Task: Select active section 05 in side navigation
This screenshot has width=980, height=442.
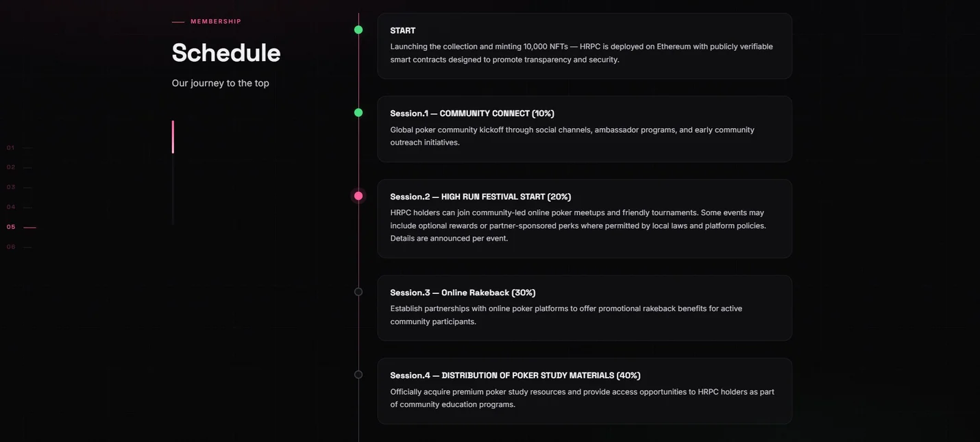Action: click(x=21, y=227)
